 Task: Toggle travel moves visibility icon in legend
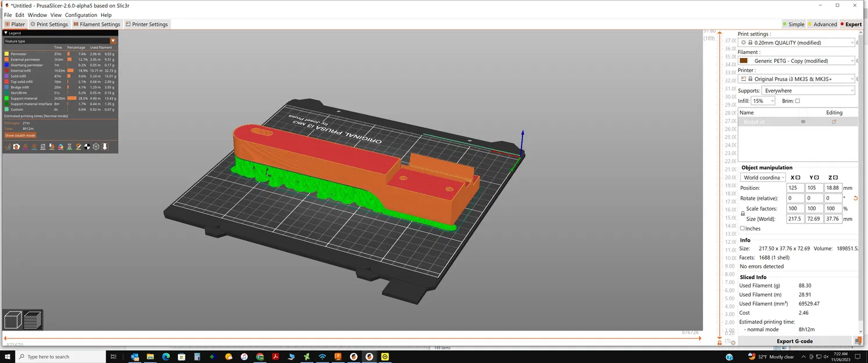[x=8, y=147]
